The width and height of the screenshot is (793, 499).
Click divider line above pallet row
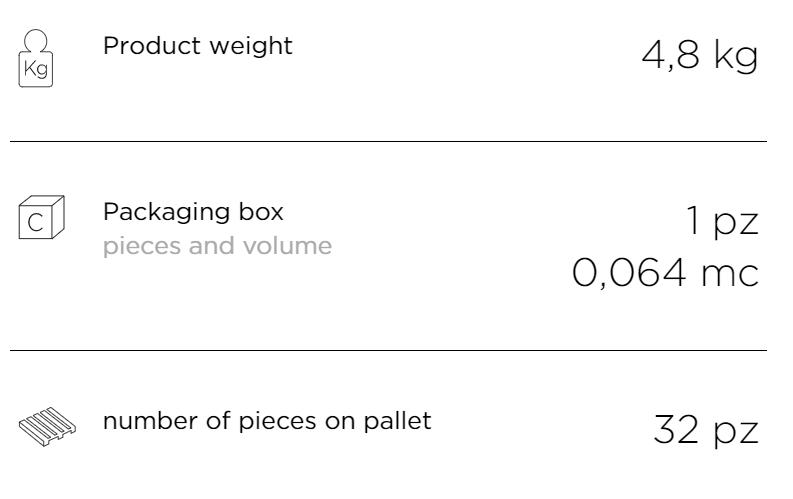click(x=388, y=350)
